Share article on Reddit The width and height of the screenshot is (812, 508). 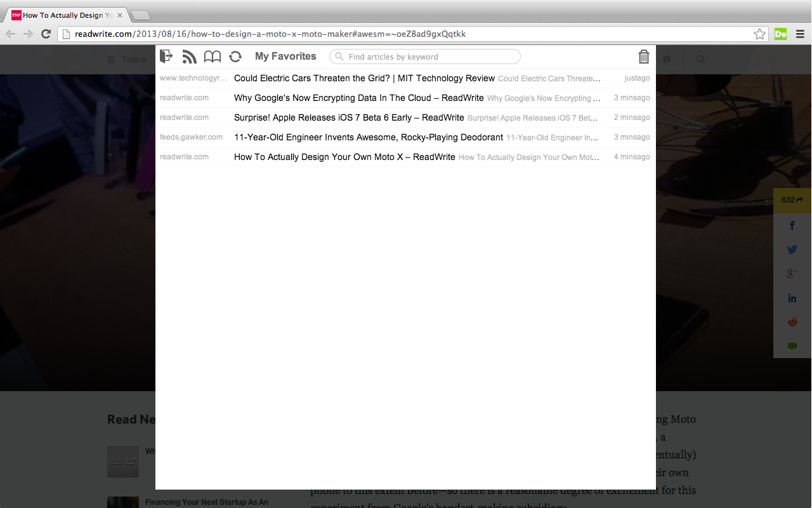[x=792, y=322]
